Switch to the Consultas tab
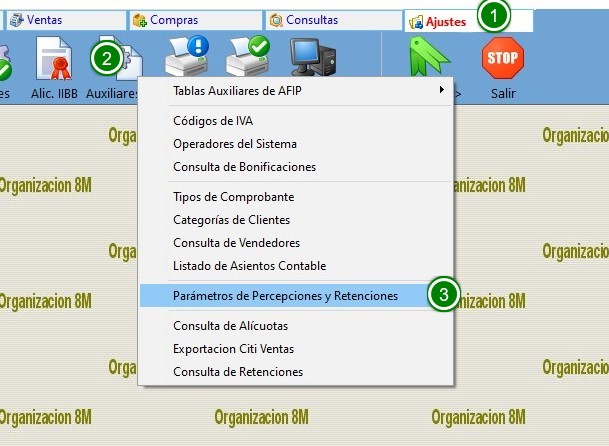This screenshot has width=609, height=446. (334, 20)
